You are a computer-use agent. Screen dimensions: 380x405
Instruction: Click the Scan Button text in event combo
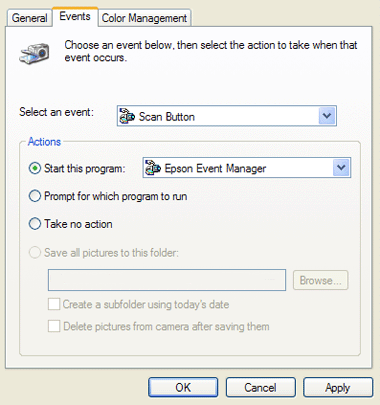167,117
